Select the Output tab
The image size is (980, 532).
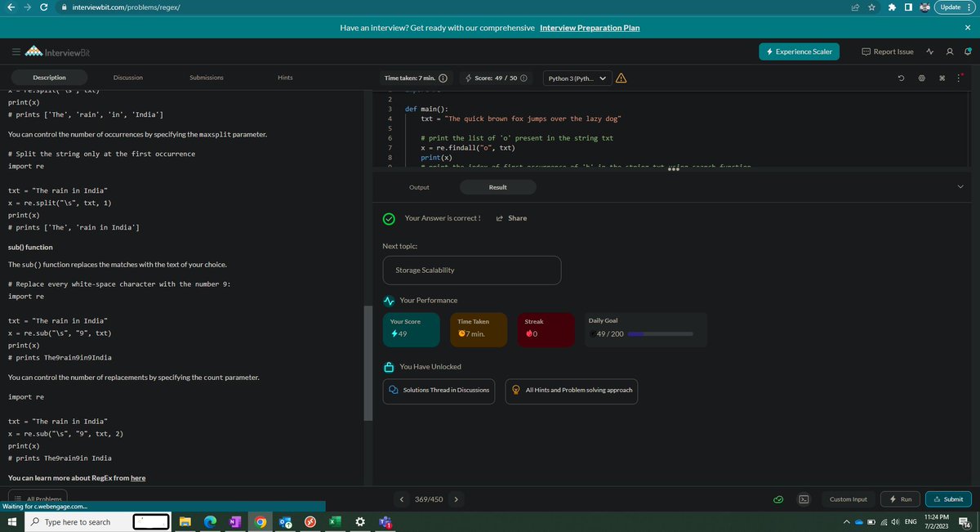click(419, 187)
